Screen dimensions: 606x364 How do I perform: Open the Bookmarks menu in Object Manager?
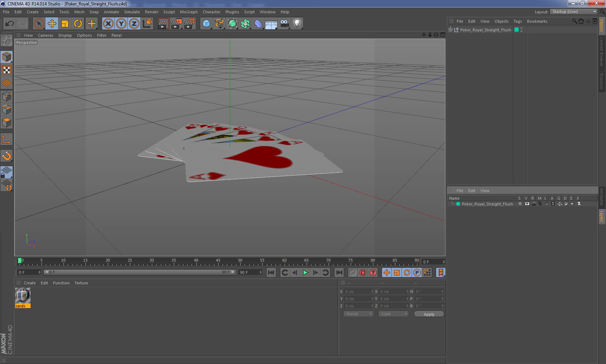537,21
